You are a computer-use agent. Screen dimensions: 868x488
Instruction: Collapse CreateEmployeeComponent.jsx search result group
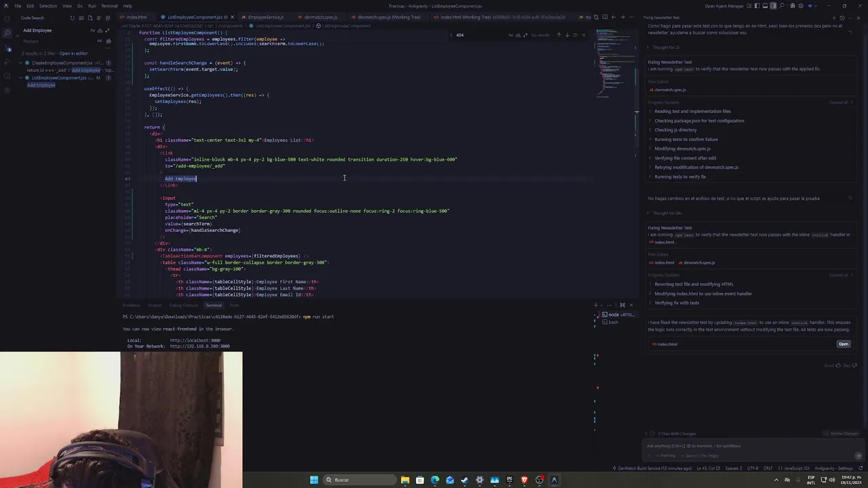pos(21,63)
